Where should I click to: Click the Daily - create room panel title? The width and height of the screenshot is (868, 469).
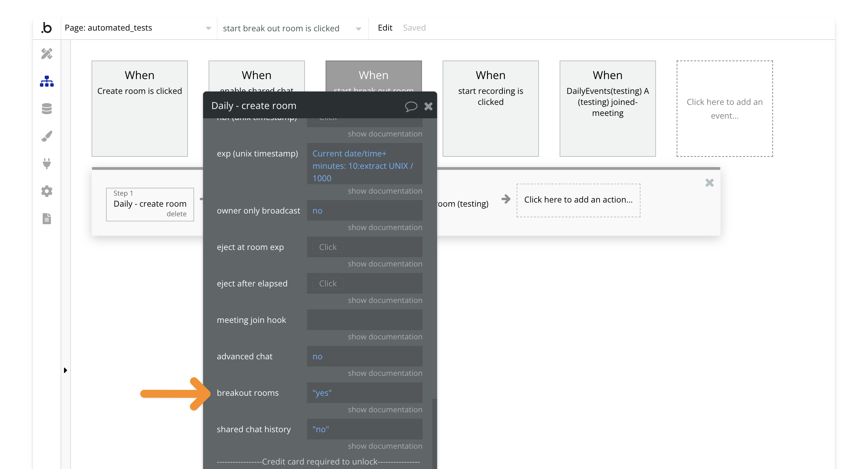coord(254,106)
